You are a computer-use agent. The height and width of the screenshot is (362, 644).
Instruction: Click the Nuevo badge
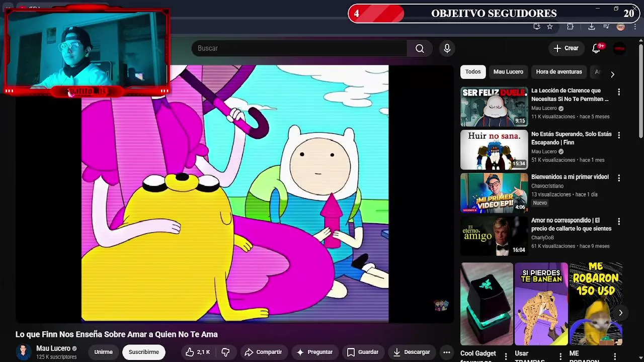click(540, 203)
